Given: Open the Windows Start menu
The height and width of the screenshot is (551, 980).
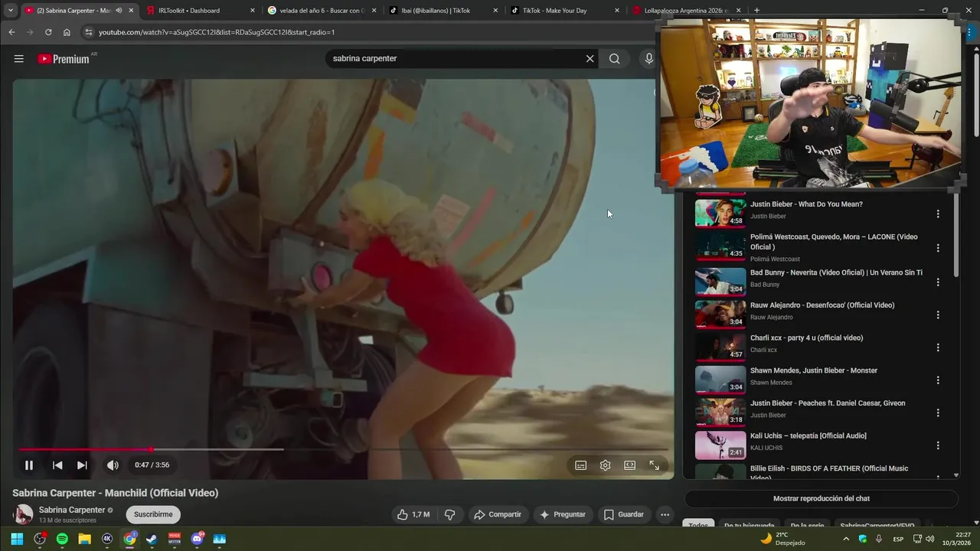Looking at the screenshot, I should 17,539.
